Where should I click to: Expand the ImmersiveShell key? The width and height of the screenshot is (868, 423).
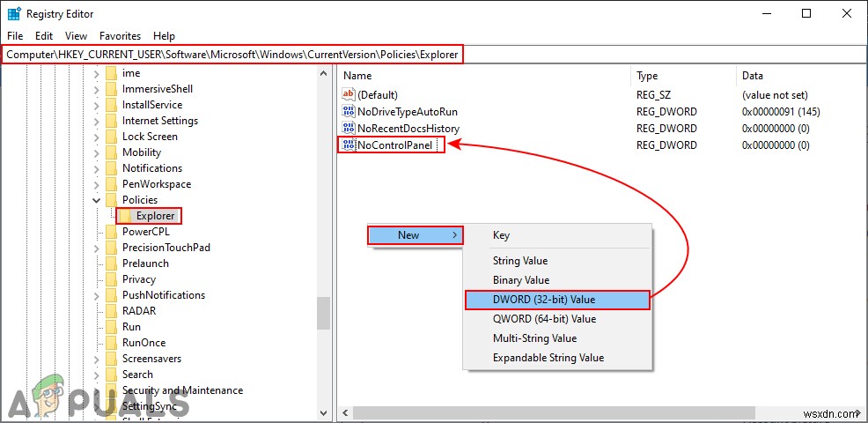(97, 89)
